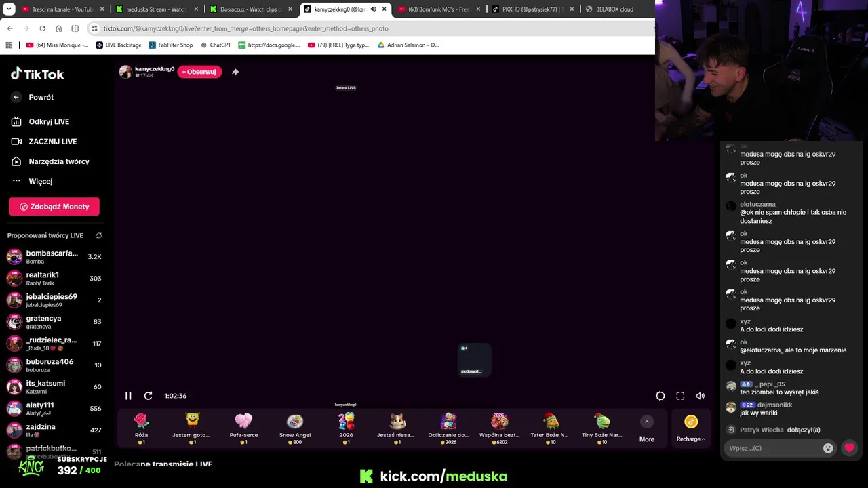
Task: Send the Tiny Boże Narodzenie gift
Action: [602, 428]
